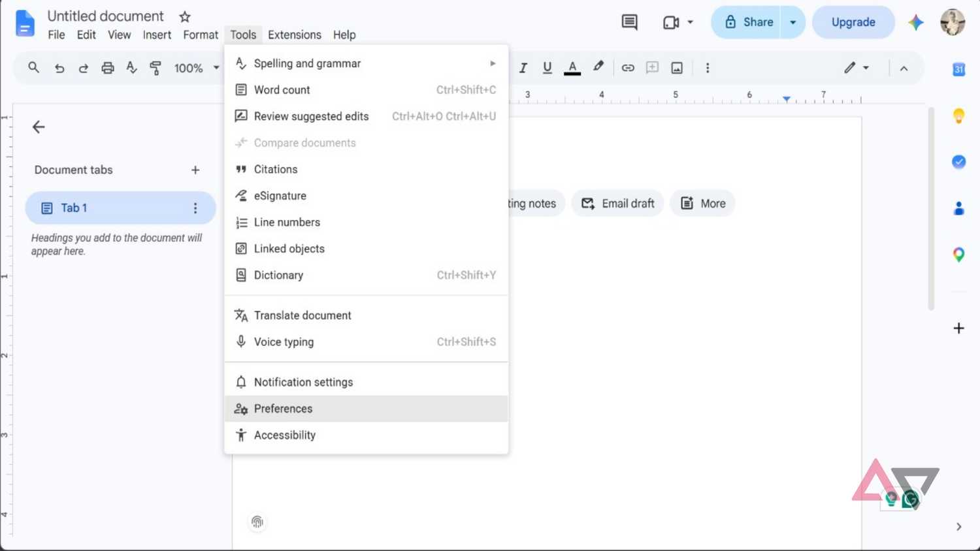This screenshot has height=551, width=980.
Task: Collapse the menus with the up chevron
Action: coord(904,68)
